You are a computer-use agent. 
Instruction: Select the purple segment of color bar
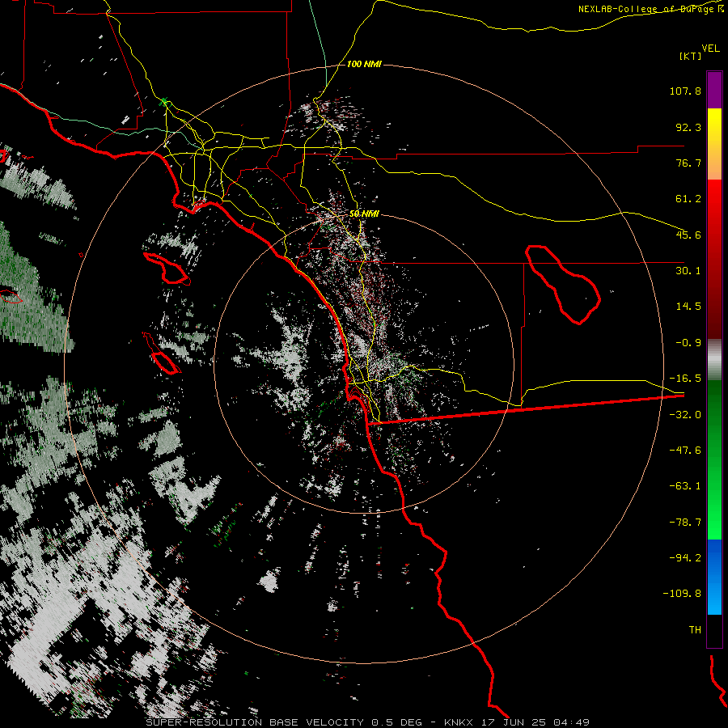[714, 90]
